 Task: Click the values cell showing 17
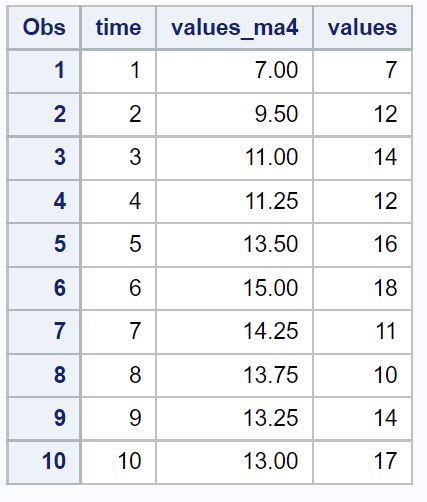[362, 462]
